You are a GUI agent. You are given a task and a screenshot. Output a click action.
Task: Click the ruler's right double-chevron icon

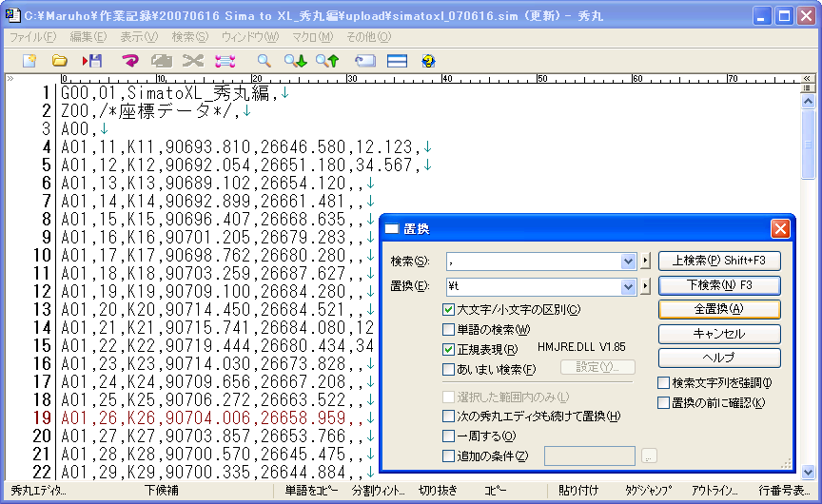(x=807, y=79)
